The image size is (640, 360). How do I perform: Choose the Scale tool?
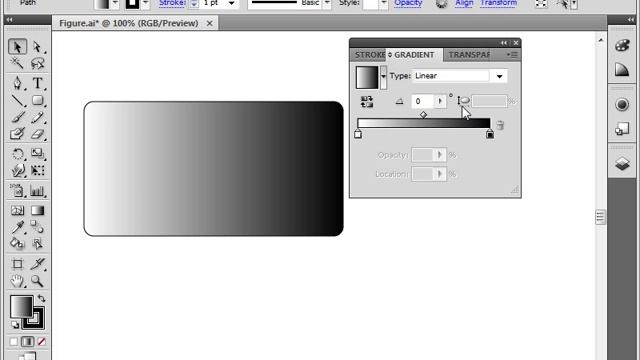(37, 154)
